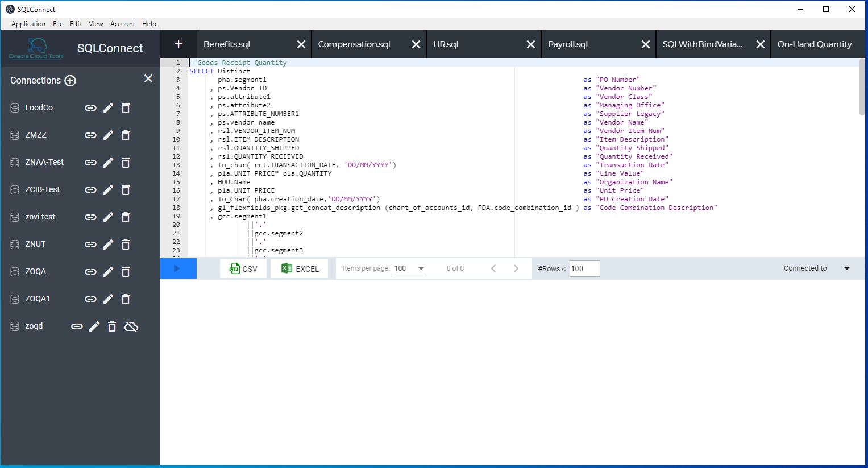Edit the ZMZZ connection with pencil icon
The height and width of the screenshot is (468, 868).
[x=108, y=135]
